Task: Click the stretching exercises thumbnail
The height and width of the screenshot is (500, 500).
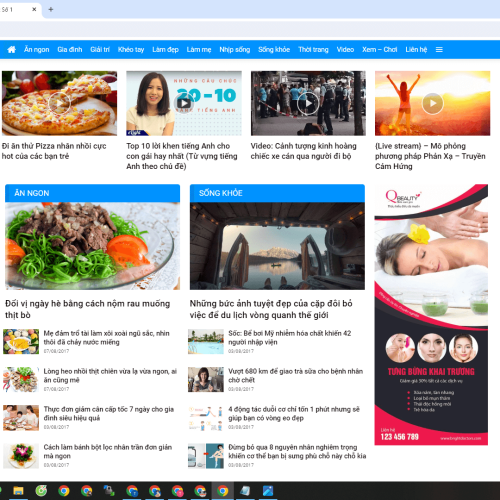Action: coord(206,418)
